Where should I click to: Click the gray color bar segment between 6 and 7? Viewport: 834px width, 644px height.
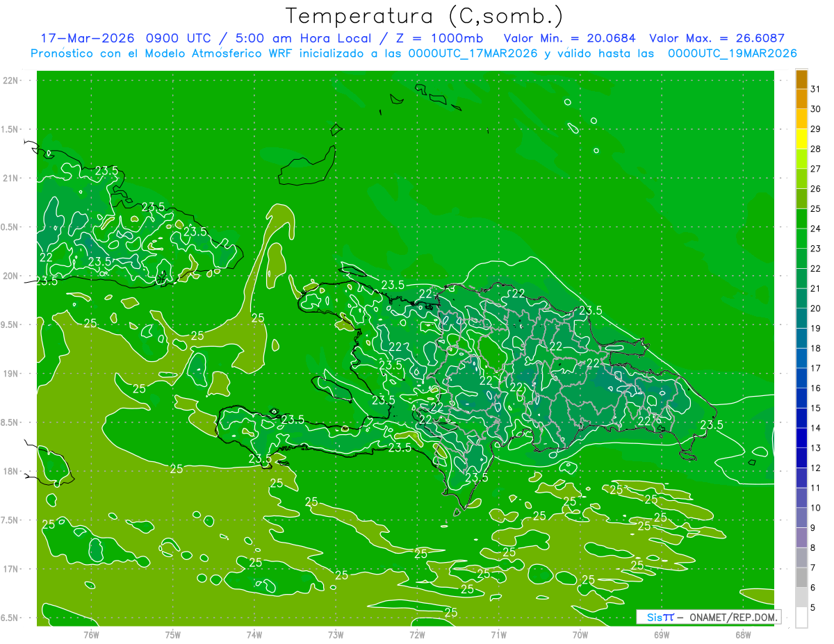pyautogui.click(x=801, y=577)
